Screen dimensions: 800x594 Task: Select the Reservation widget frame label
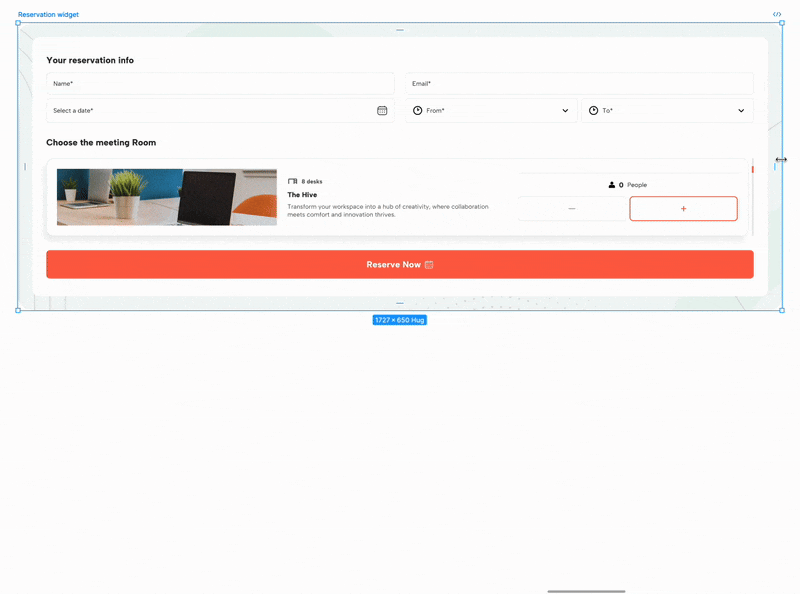[x=48, y=15]
